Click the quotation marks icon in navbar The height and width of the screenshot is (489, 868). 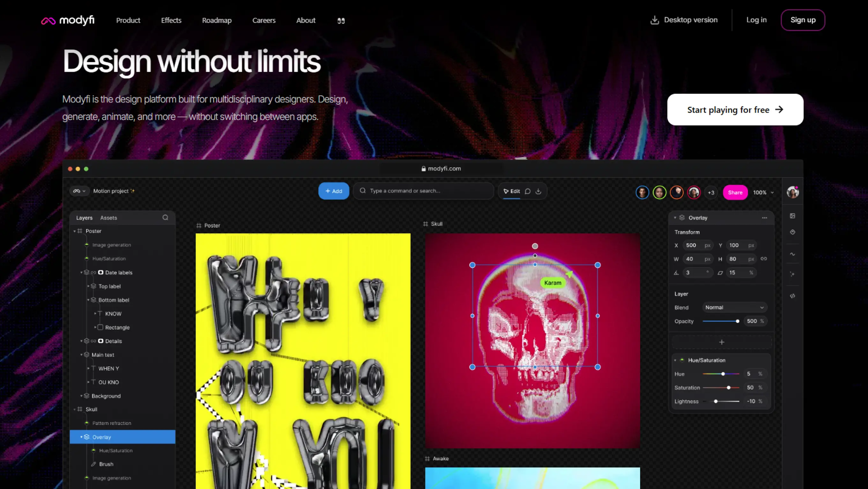[341, 21]
